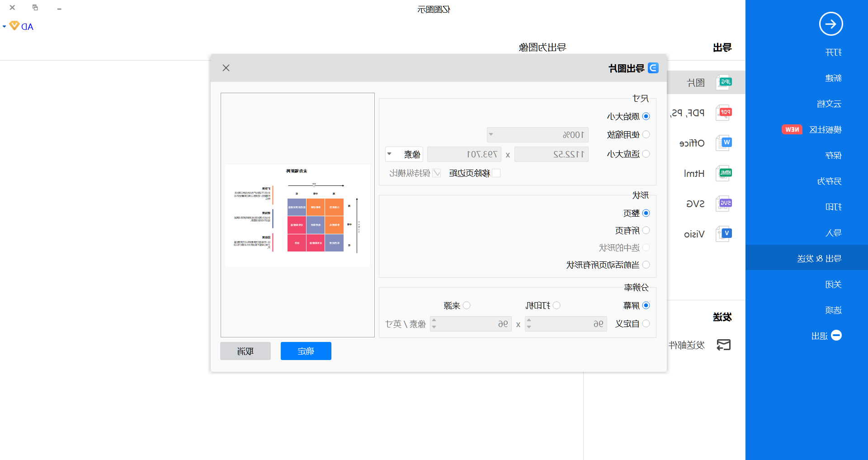Viewport: 868px width, 460px height.
Task: Click the 793.701 height input field
Action: [x=464, y=154]
